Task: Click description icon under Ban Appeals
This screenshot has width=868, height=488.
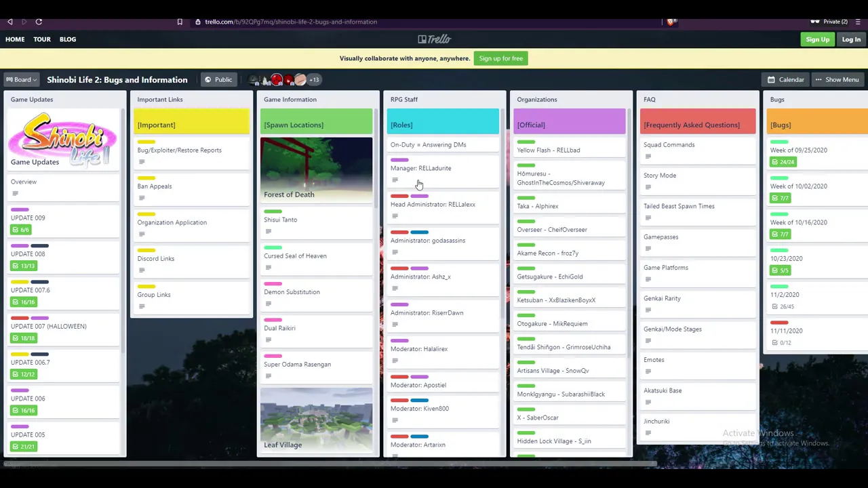Action: (x=141, y=198)
